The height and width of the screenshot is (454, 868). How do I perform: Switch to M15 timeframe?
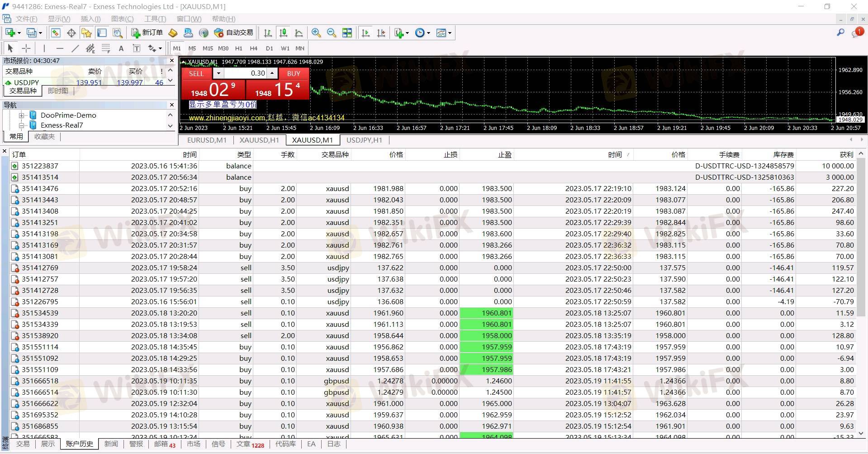208,48
